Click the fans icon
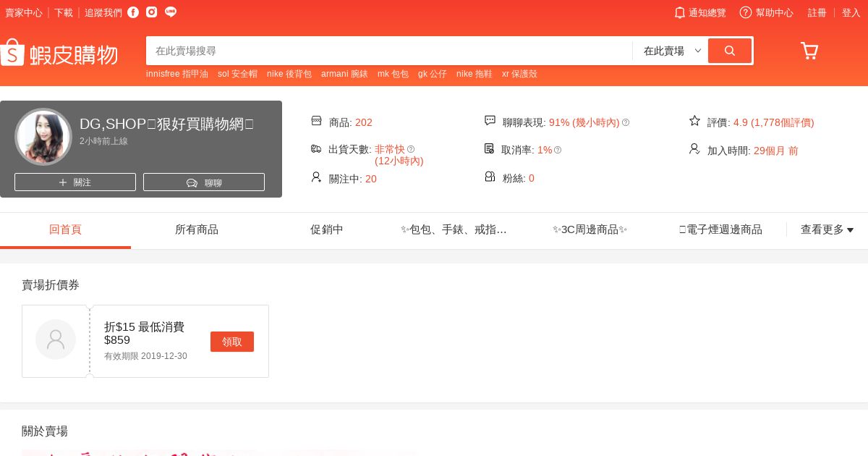The height and width of the screenshot is (456, 868). (x=490, y=177)
